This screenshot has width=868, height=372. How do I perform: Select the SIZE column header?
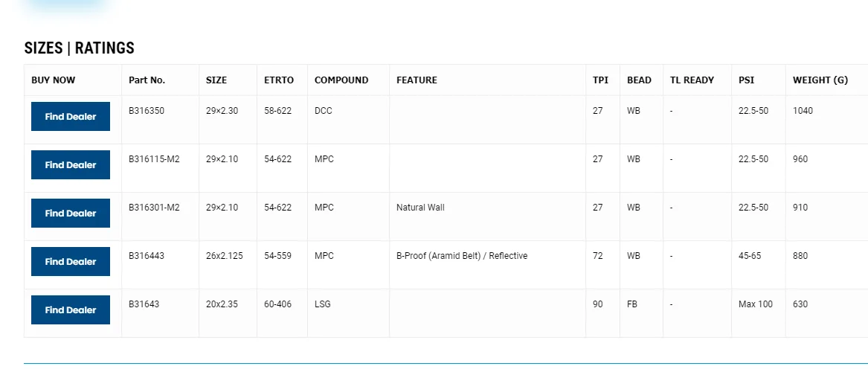[x=216, y=80]
